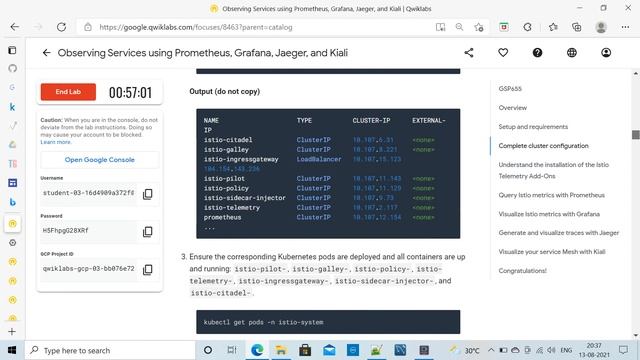The image size is (640, 360).
Task: Reload the page with the refresh icon
Action: click(61, 27)
